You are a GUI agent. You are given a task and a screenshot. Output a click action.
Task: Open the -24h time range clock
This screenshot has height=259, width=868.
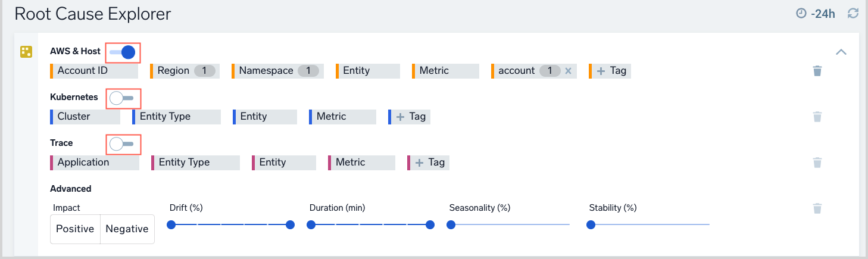[x=801, y=13]
